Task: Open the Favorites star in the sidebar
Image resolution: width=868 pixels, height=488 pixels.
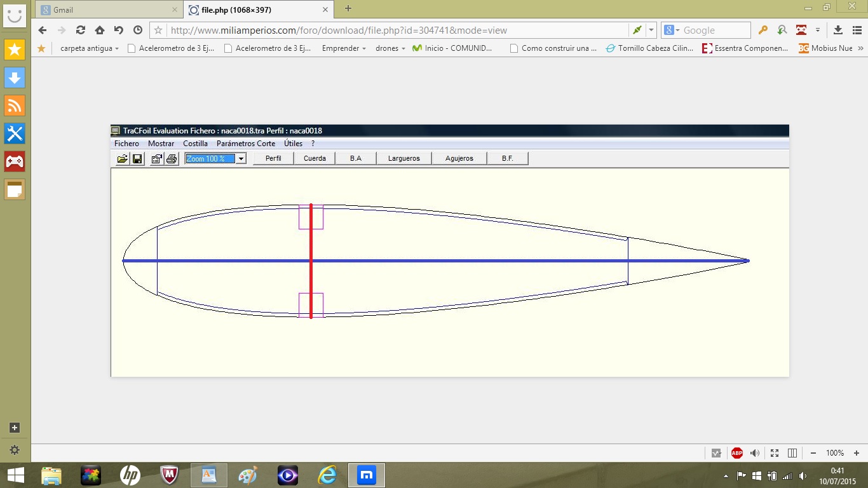Action: (15, 50)
